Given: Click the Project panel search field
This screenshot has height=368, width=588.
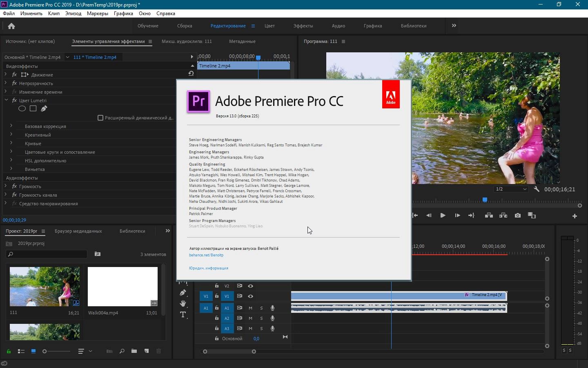Looking at the screenshot, I should click(47, 254).
